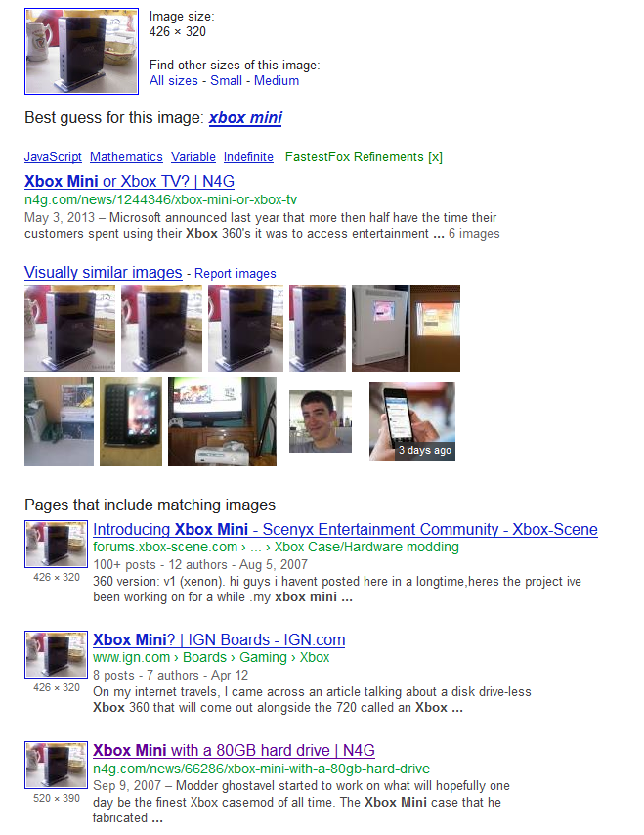Image resolution: width=644 pixels, height=835 pixels.
Task: Open 'Xbox Mini or Xbox TV? | N4G' result
Action: click(129, 182)
